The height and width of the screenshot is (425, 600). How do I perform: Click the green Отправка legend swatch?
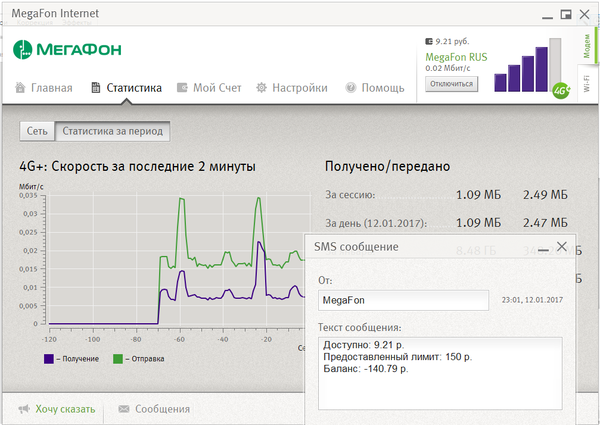(x=118, y=358)
